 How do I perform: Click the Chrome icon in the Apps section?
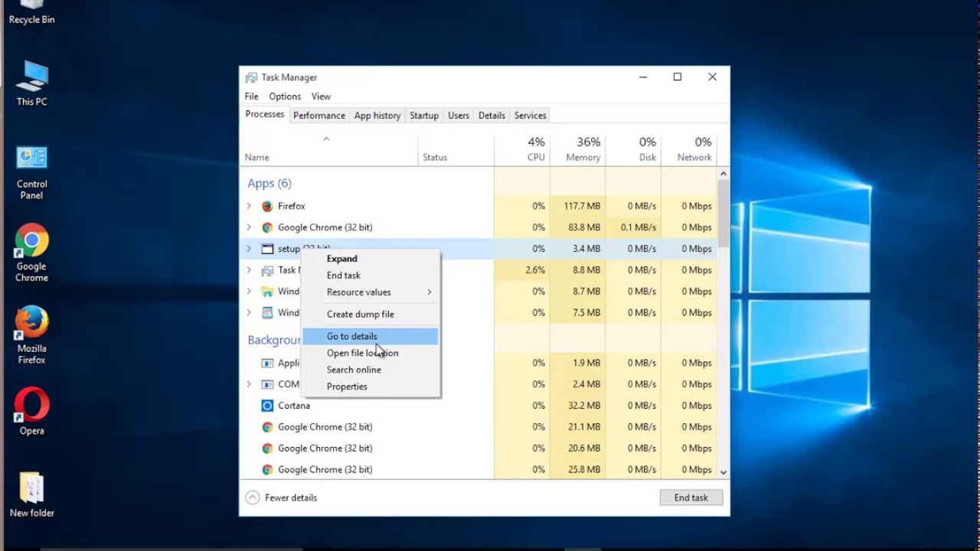[267, 227]
